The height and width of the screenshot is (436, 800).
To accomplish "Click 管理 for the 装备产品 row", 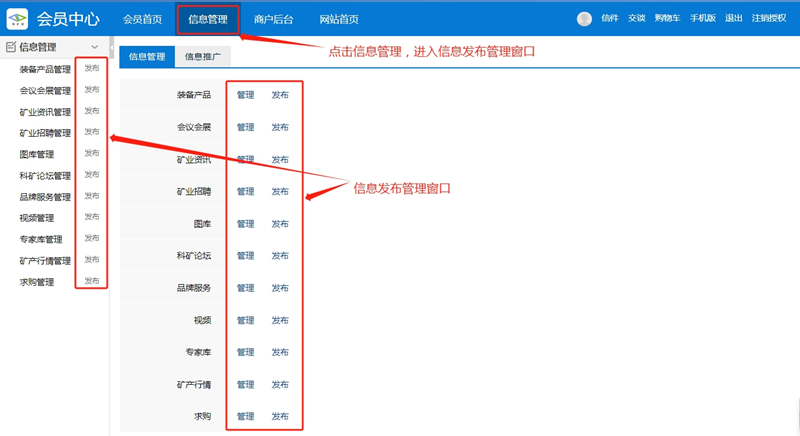I will [x=245, y=96].
